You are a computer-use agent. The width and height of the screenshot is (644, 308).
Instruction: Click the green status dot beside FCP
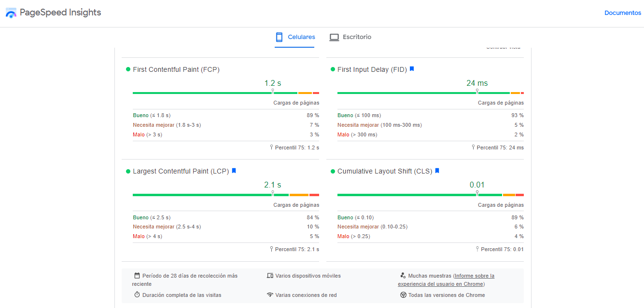127,69
